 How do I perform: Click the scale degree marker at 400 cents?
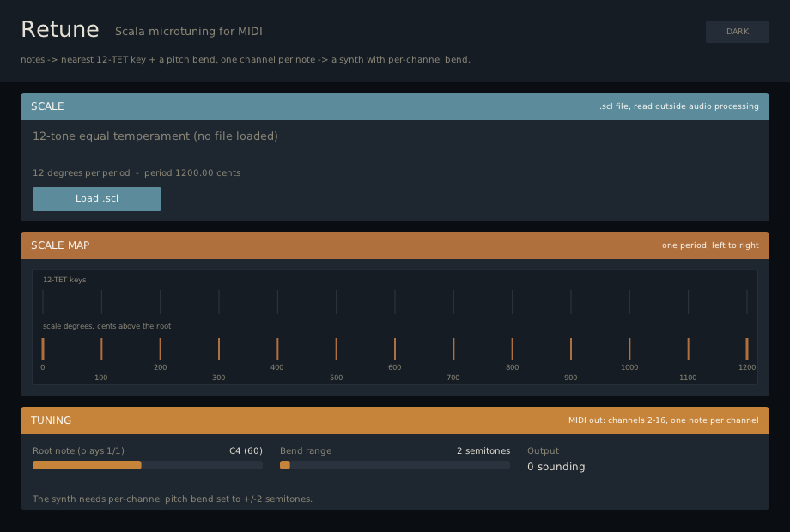tap(277, 348)
